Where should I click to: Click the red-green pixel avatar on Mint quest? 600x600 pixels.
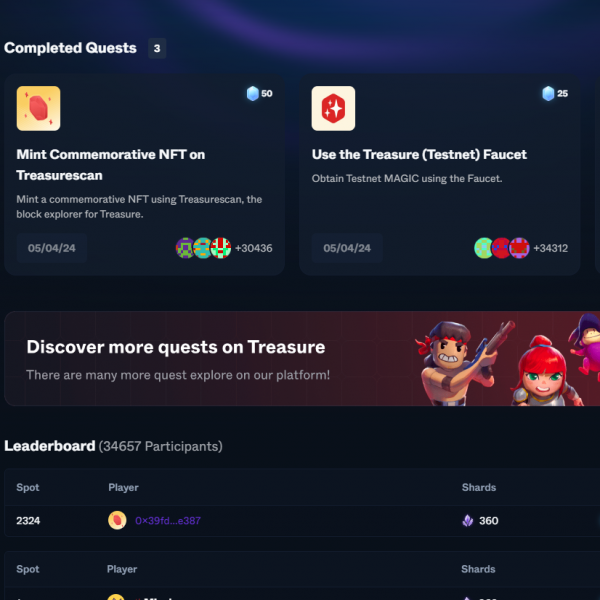click(221, 248)
